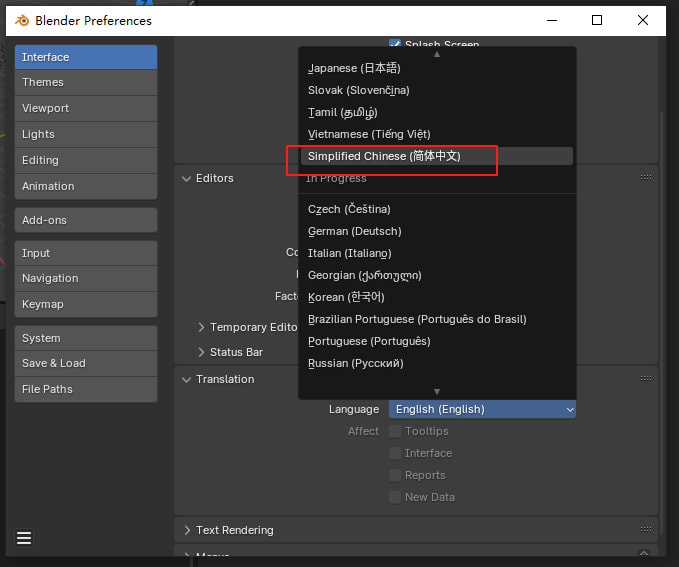Open the hamburger menu at bottom left
Viewport: 679px width, 567px height.
coord(24,538)
